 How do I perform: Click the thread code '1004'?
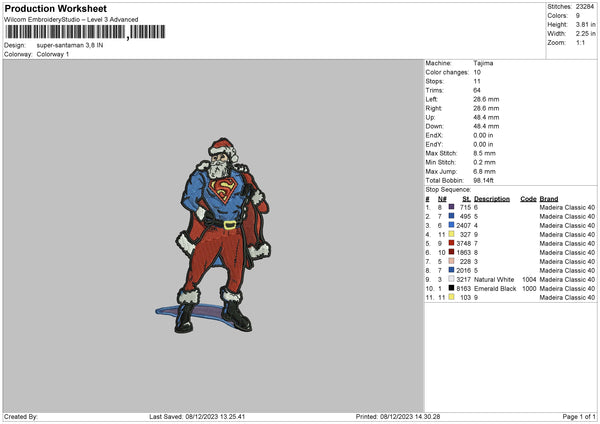[529, 279]
